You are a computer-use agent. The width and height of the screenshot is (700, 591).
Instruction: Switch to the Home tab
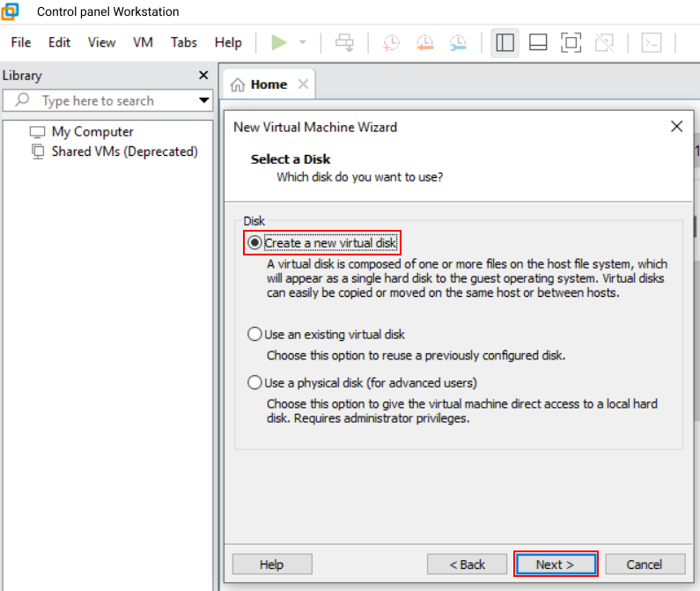tap(260, 85)
